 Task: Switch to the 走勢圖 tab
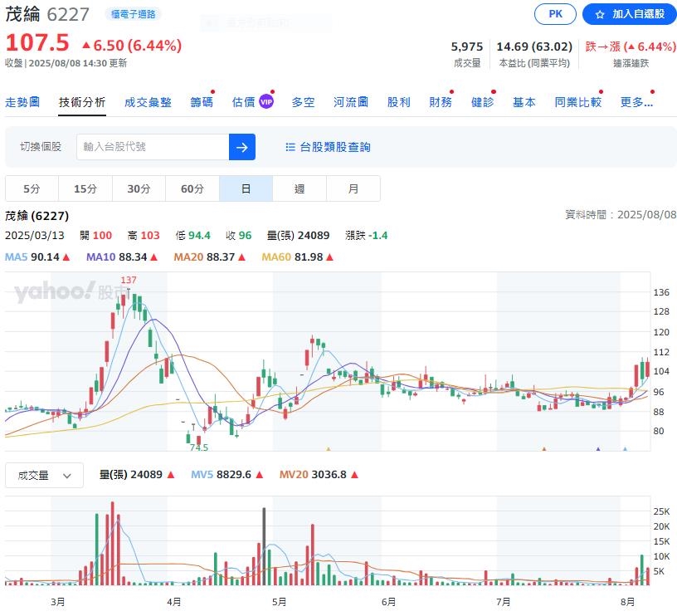(x=22, y=101)
